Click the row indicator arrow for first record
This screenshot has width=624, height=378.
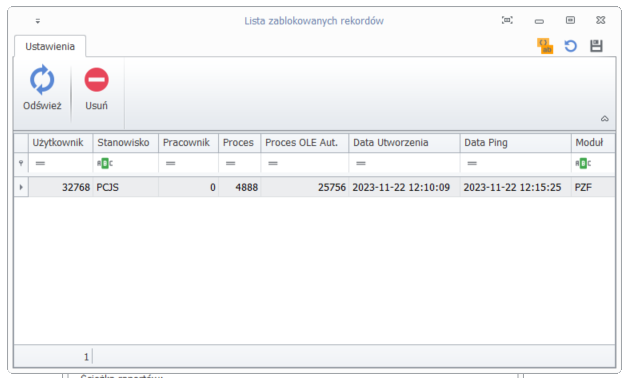[21, 187]
